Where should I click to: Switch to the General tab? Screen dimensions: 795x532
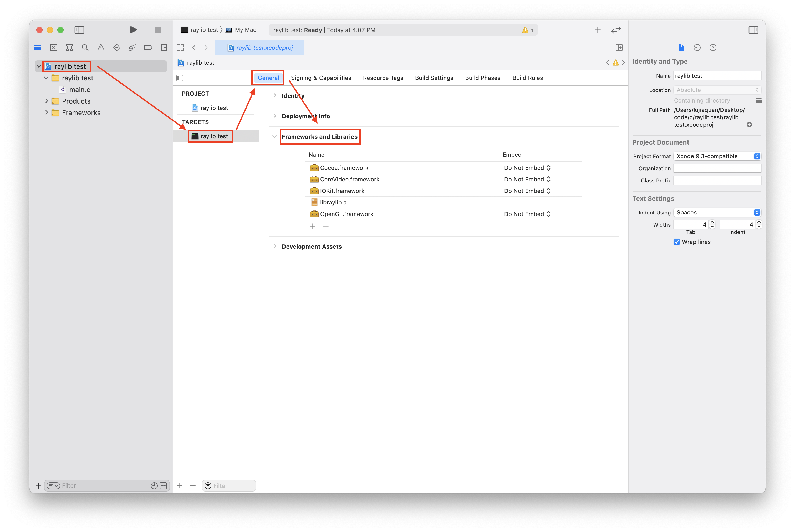click(268, 78)
